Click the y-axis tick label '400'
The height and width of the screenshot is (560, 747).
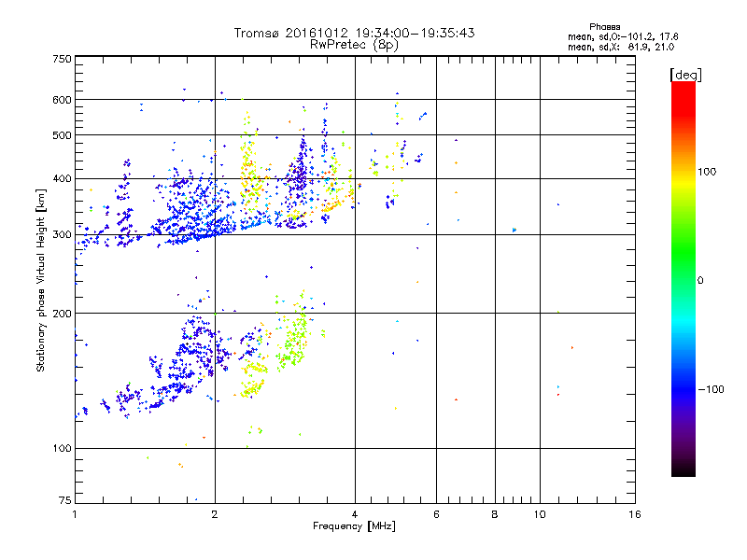point(62,179)
